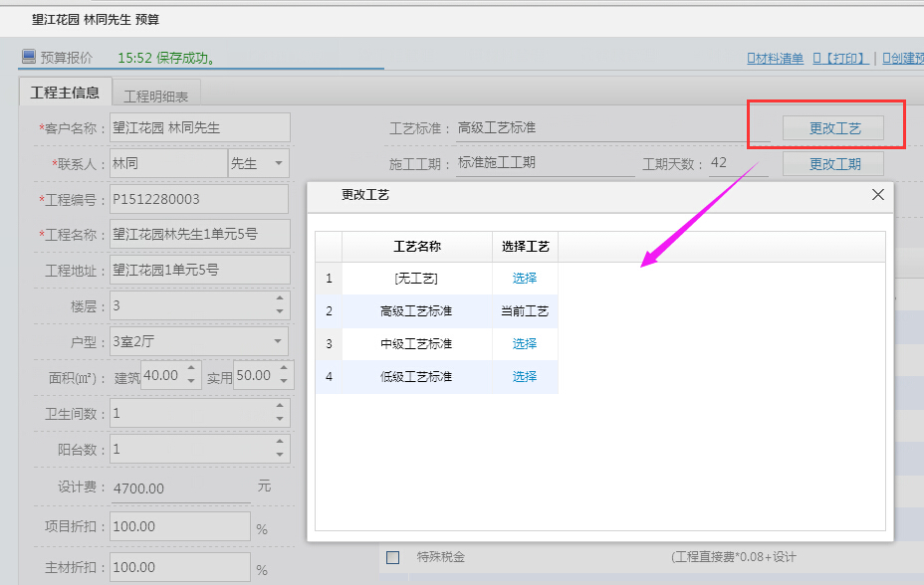This screenshot has width=924, height=585.
Task: Click the 【打印】 print icon
Action: (841, 60)
